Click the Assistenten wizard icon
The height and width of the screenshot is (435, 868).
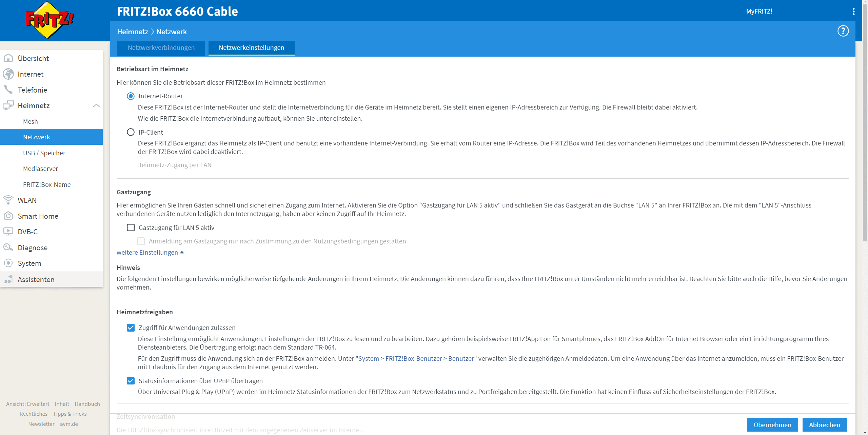[x=8, y=279]
